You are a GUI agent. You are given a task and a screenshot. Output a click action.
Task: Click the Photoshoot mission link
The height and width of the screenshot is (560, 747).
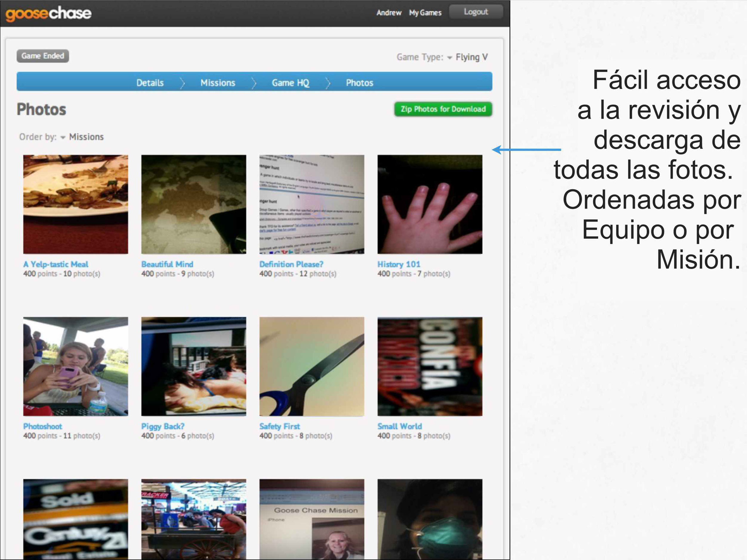43,426
